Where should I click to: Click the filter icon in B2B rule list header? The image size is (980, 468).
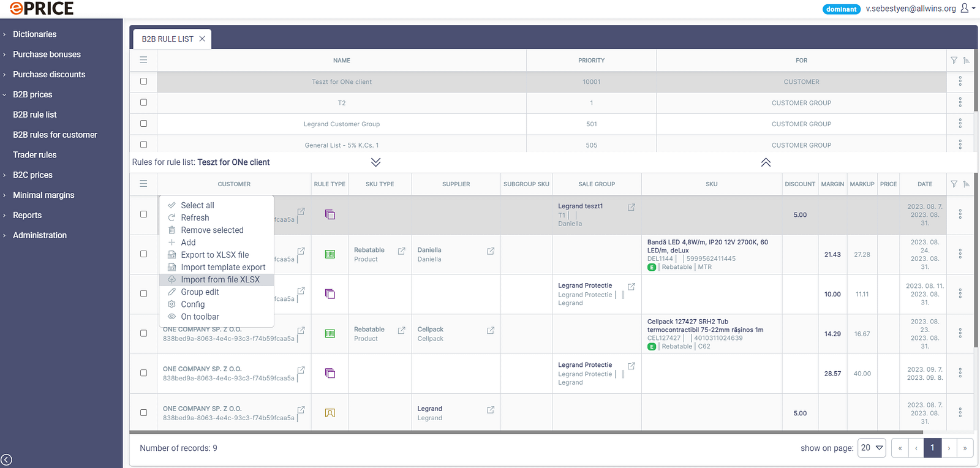point(954,60)
